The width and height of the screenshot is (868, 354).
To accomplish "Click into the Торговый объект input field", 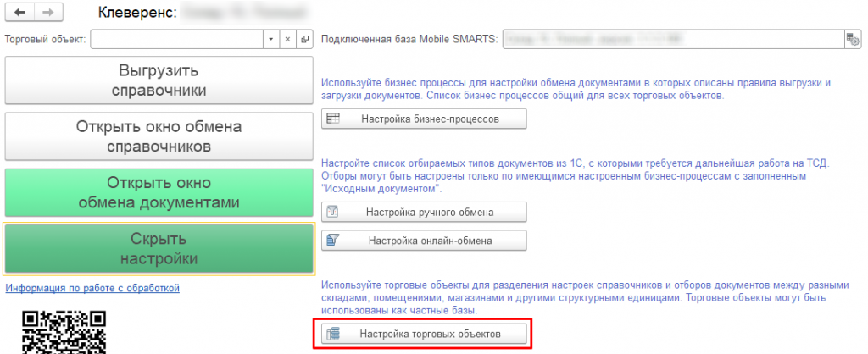I will [176, 39].
